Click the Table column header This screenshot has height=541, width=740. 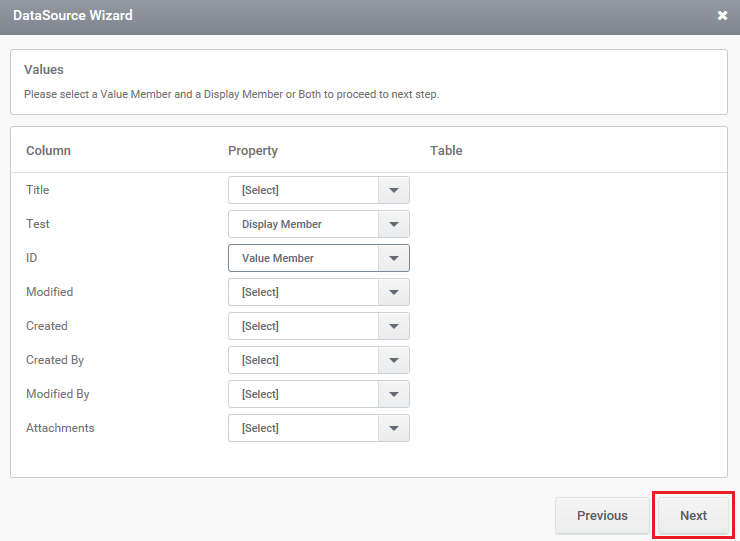point(446,151)
